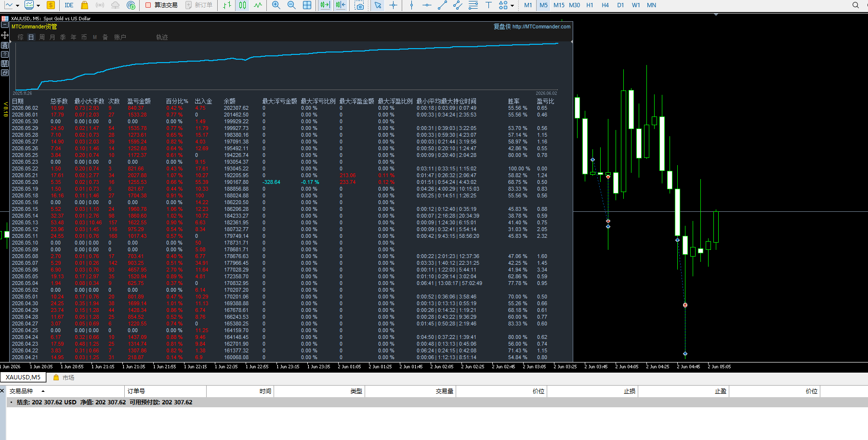Click the MTCommander help question mark icon

click(5, 54)
